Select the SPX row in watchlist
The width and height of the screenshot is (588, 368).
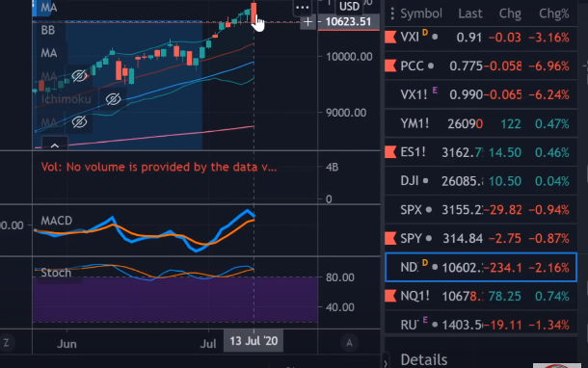click(x=481, y=210)
